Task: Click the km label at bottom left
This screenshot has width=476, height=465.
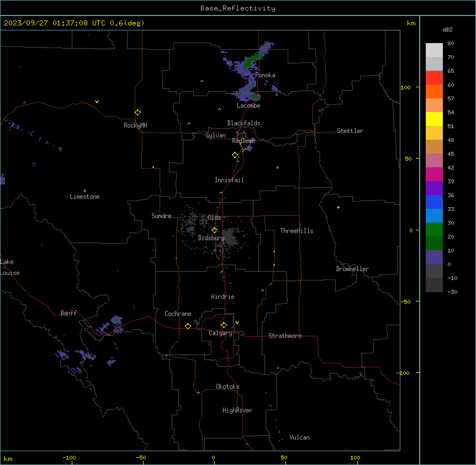Action: [8, 459]
